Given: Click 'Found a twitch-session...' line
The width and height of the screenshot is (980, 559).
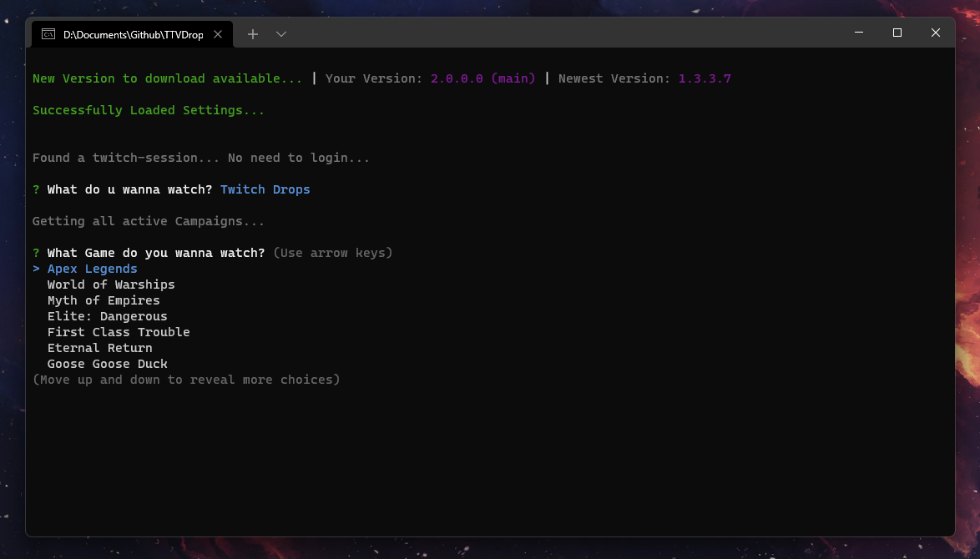Looking at the screenshot, I should coord(200,158).
